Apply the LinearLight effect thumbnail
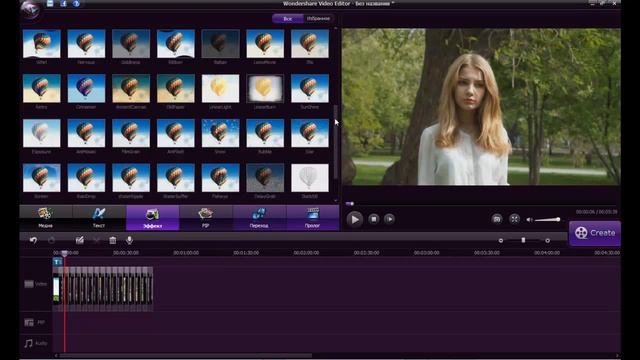This screenshot has height=360, width=640. click(220, 88)
